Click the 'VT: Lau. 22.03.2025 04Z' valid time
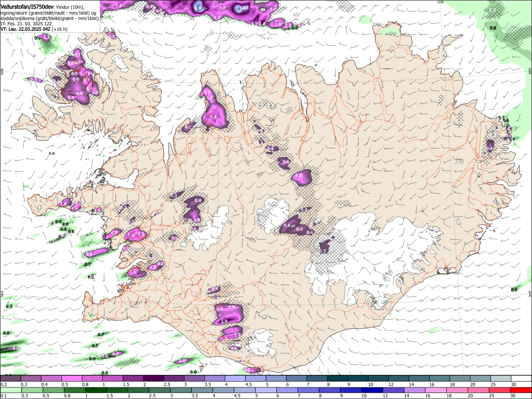Screen dimensions: 532x399 (x=25, y=29)
